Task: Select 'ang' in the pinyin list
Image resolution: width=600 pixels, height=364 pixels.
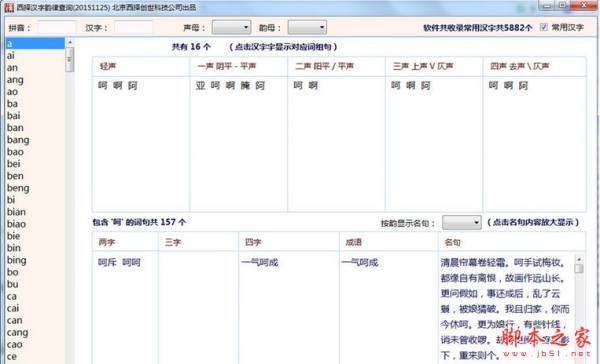Action: (35, 80)
